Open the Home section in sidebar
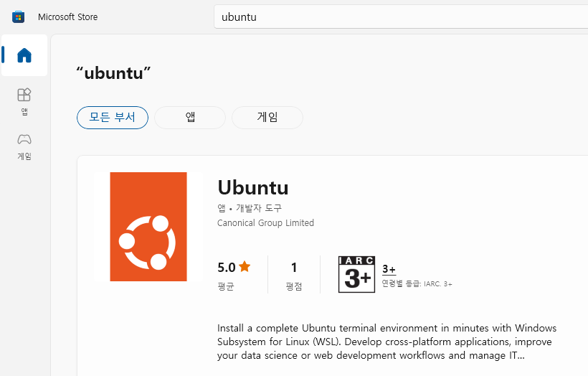This screenshot has height=376, width=588. [24, 55]
